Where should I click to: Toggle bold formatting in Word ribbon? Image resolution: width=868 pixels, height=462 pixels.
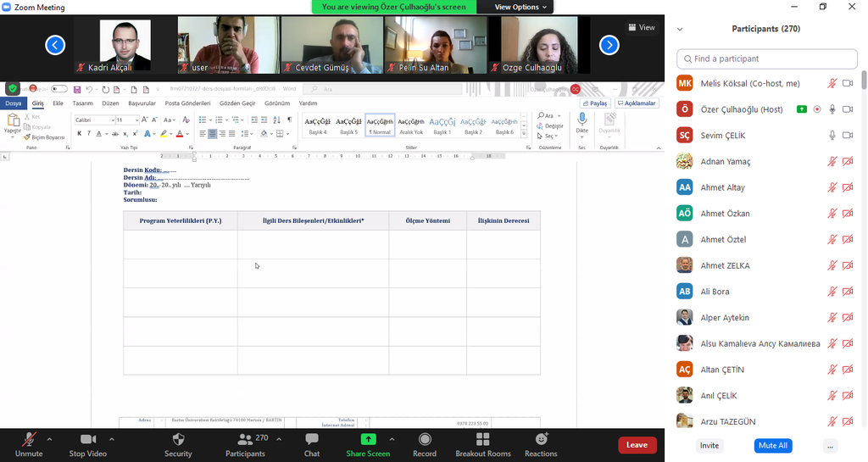coord(79,133)
